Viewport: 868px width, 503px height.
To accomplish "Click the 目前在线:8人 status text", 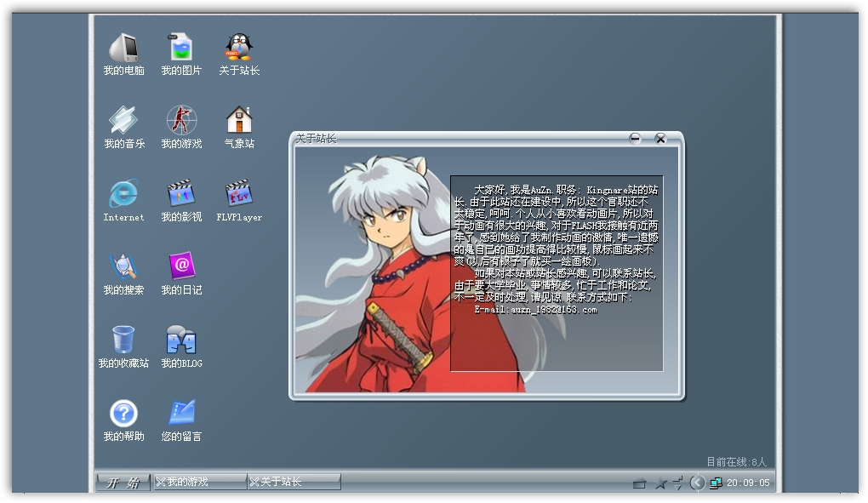I will click(736, 462).
